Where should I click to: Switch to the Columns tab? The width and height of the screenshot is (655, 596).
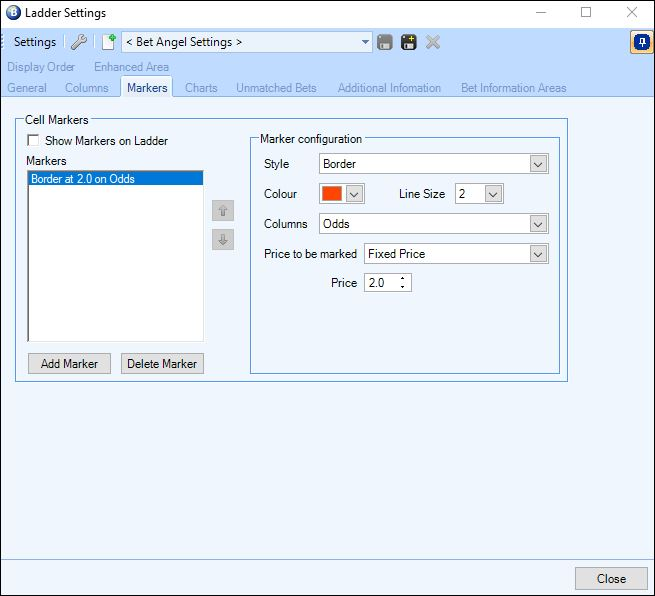[x=86, y=88]
